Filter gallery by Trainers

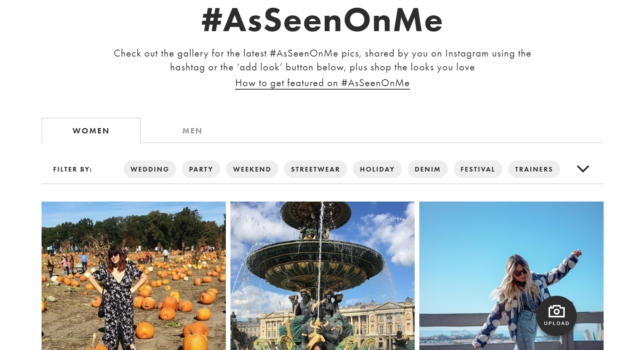pos(534,169)
